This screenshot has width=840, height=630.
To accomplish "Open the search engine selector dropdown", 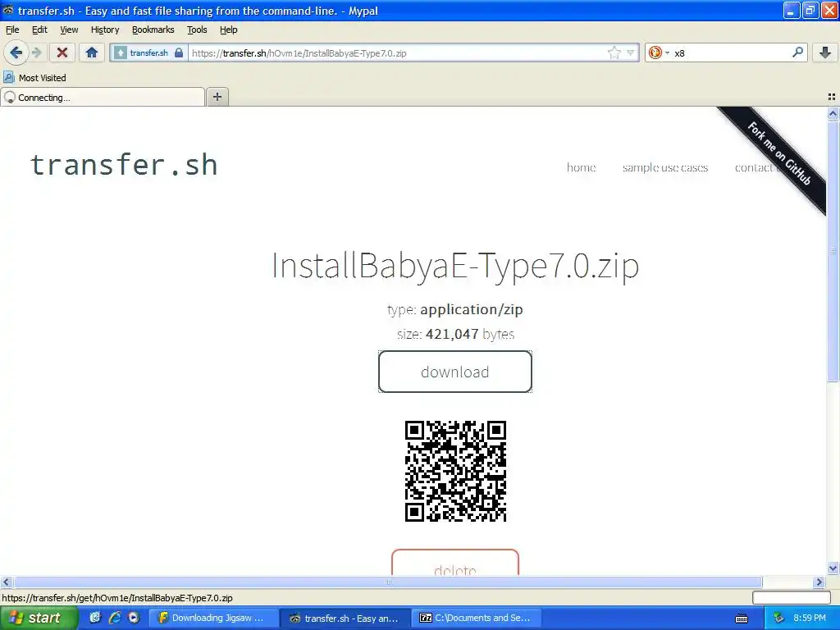I will 659,52.
